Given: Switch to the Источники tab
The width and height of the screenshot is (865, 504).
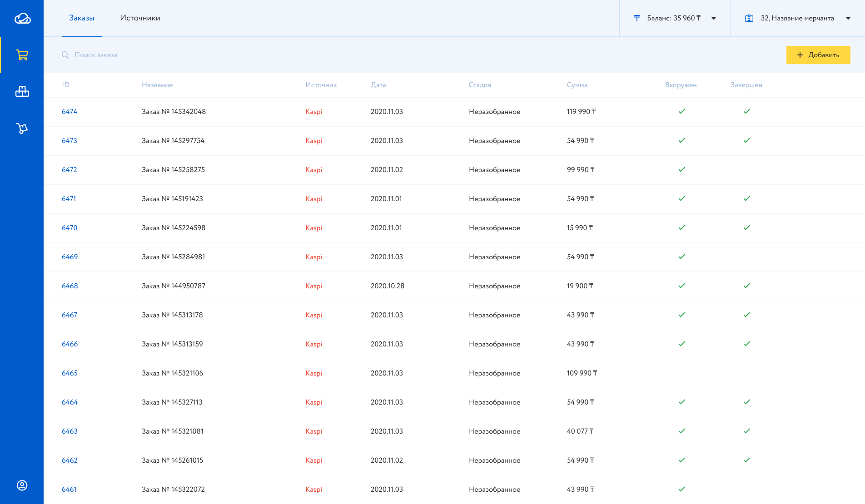Looking at the screenshot, I should pyautogui.click(x=140, y=18).
